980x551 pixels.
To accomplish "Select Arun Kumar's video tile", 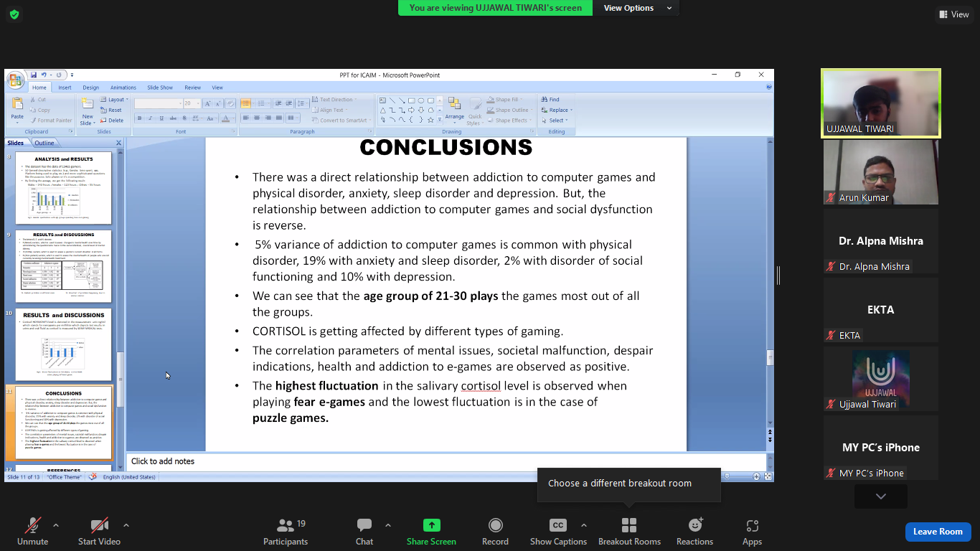I will (880, 172).
